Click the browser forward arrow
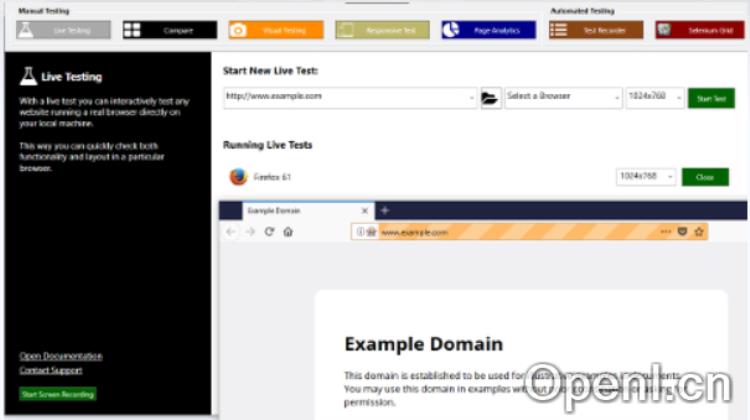This screenshot has width=750, height=420. [250, 232]
